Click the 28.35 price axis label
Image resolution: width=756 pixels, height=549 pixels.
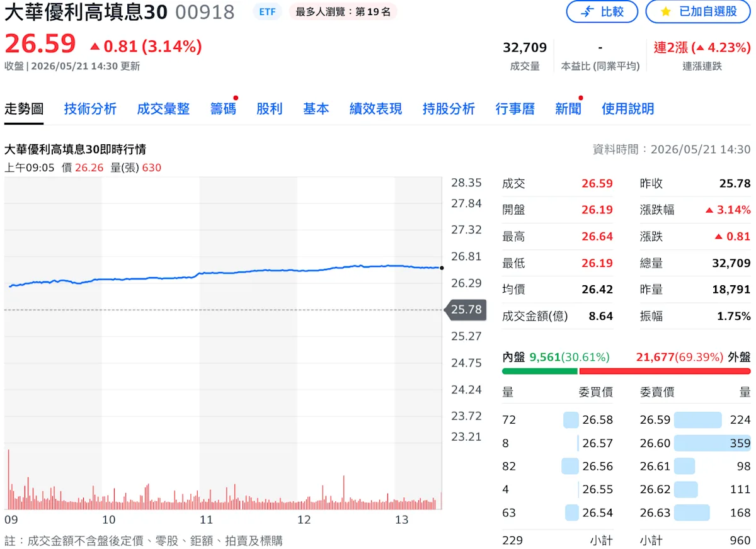(466, 183)
